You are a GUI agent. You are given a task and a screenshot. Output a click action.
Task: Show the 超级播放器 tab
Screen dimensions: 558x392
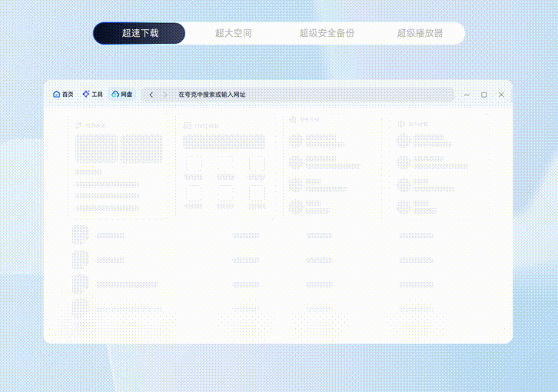(420, 33)
